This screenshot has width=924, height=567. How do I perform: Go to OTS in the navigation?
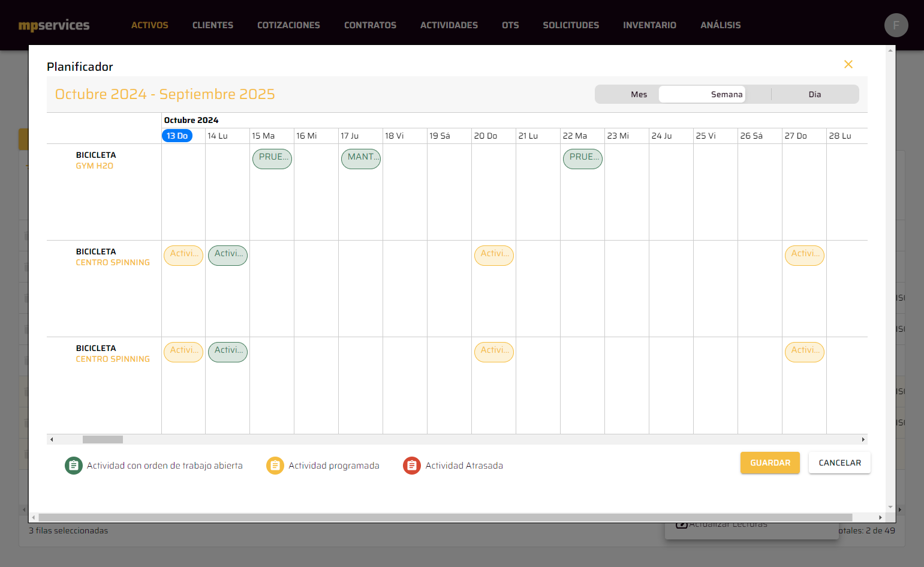[x=510, y=25]
